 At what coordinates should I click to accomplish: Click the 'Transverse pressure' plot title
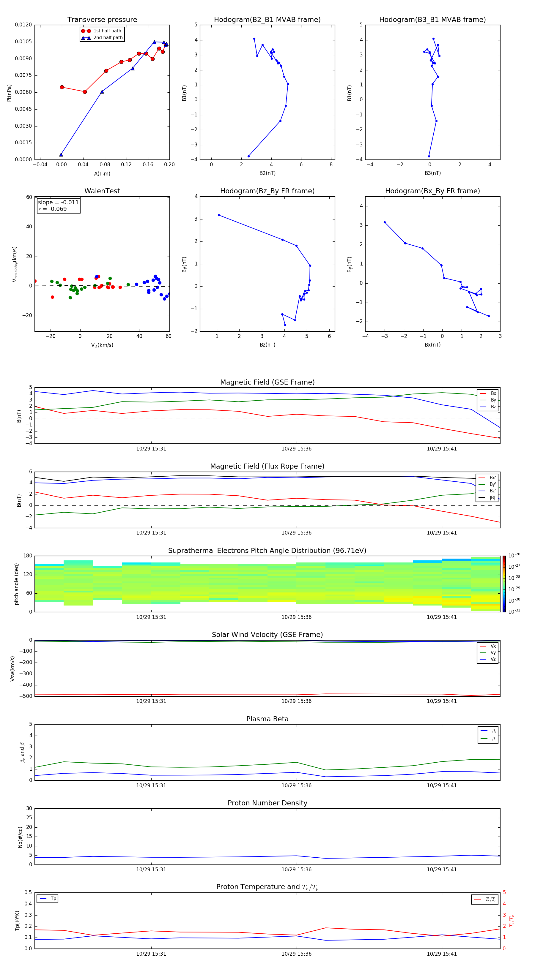tap(102, 20)
